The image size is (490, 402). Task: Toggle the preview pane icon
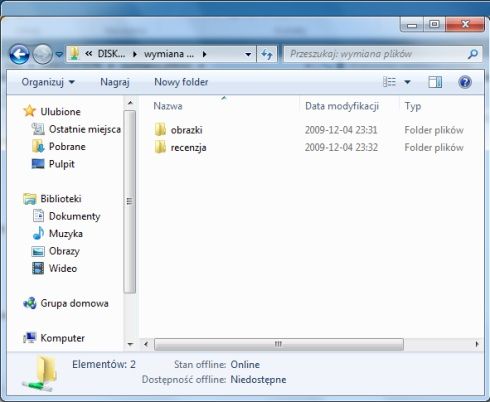pos(435,82)
